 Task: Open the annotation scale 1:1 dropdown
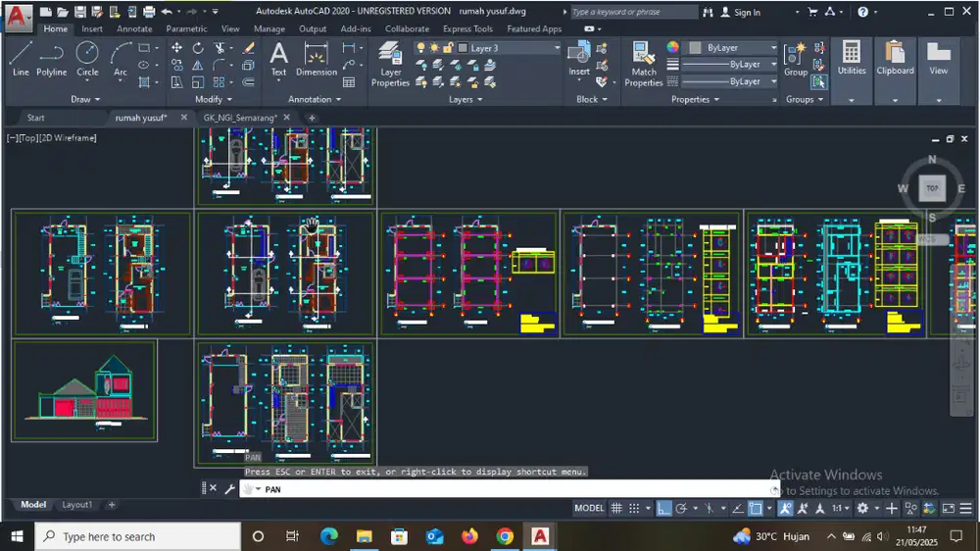pos(840,508)
